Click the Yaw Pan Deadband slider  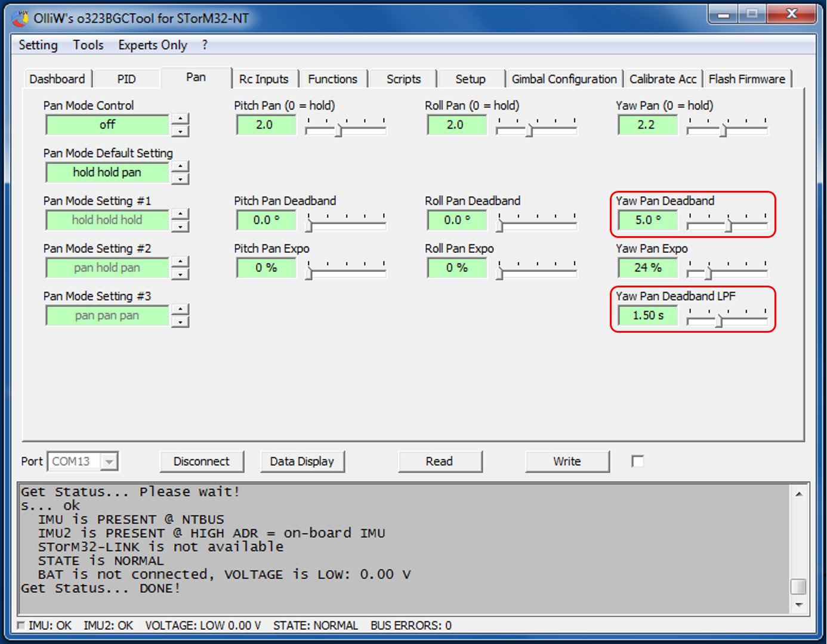pyautogui.click(x=727, y=225)
